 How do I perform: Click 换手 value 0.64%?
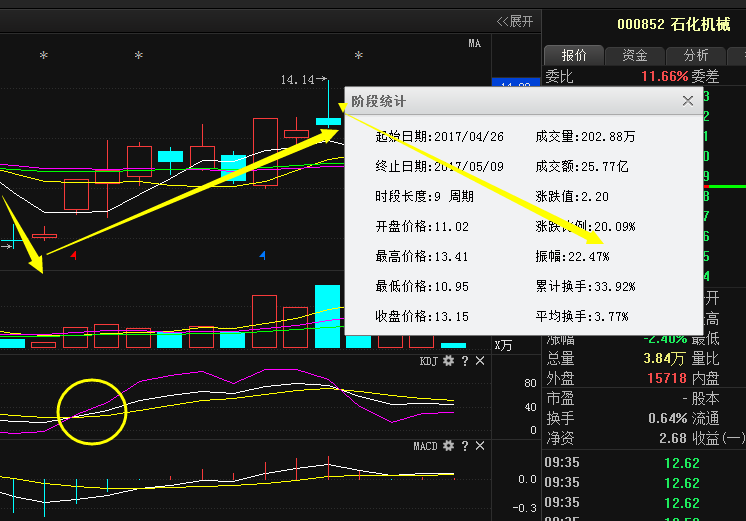click(667, 419)
